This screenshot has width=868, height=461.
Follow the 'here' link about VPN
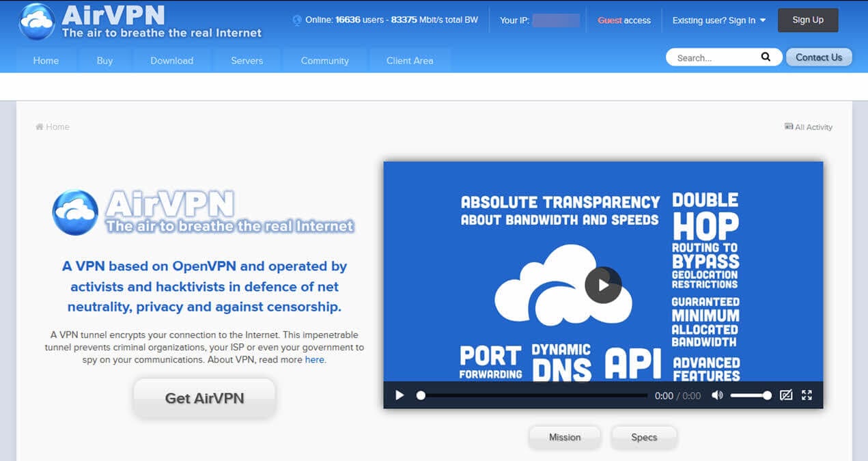(x=314, y=360)
